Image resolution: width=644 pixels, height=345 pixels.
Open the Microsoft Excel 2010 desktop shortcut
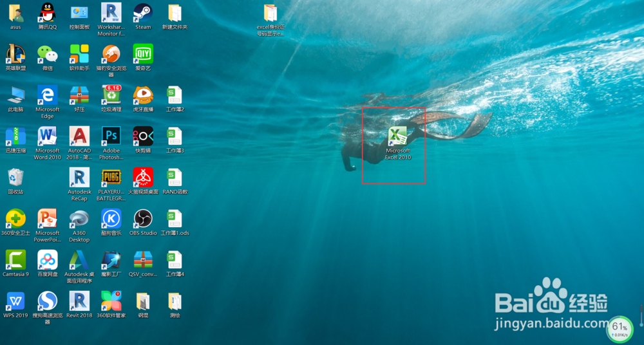tap(397, 142)
